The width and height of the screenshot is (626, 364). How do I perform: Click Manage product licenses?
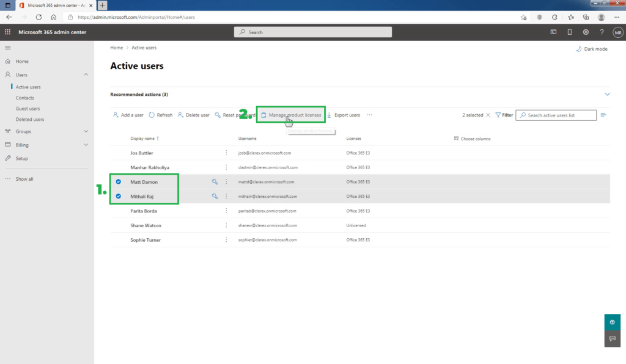[x=291, y=115]
